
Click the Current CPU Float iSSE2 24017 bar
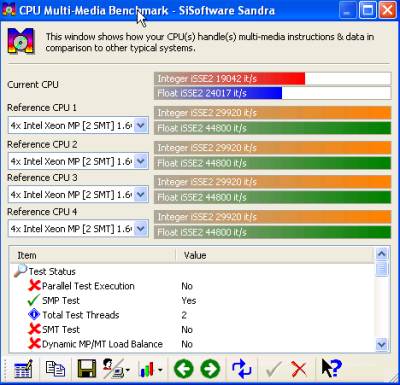coord(272,93)
